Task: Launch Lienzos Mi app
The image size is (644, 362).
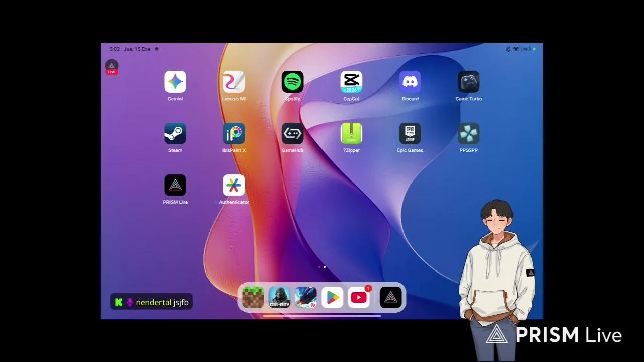Action: pyautogui.click(x=234, y=82)
